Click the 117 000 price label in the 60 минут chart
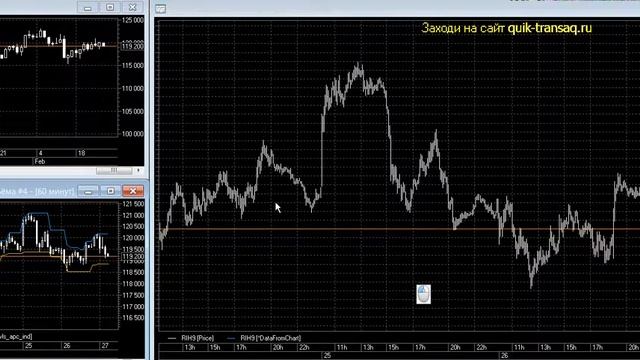Screen dimensions: 640x360 point(133,307)
